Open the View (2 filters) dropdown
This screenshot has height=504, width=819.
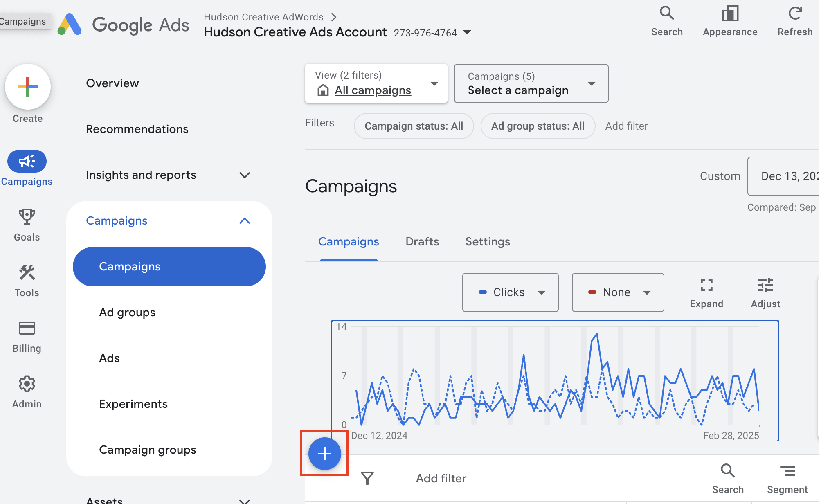[376, 83]
